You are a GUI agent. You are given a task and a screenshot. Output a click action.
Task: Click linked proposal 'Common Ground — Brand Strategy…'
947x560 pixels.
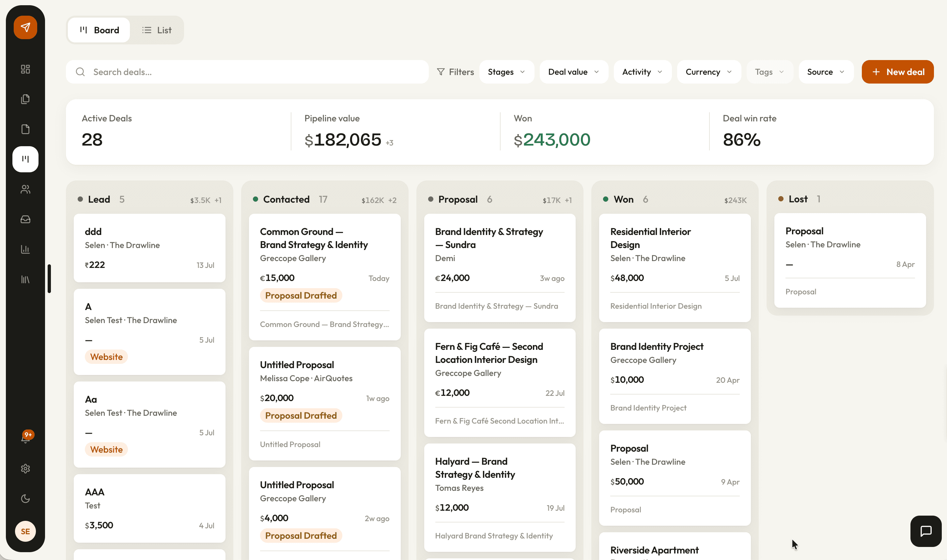324,324
